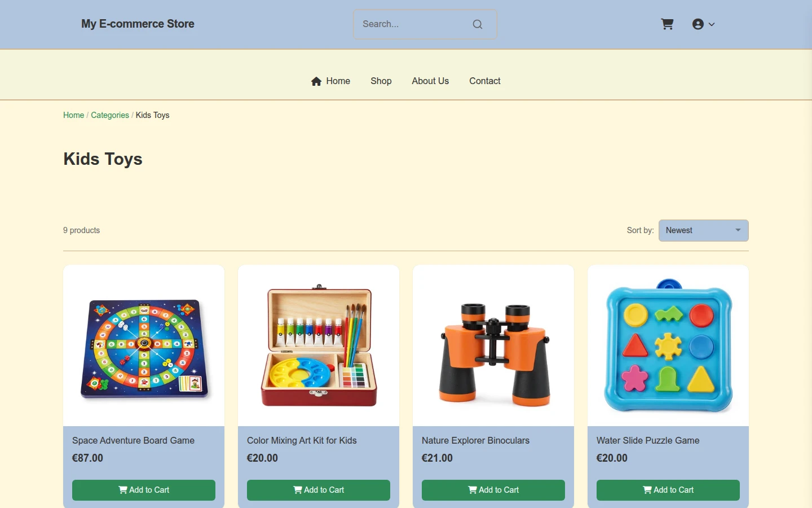
Task: Open the Color Mixing Art Kit image
Action: tap(319, 345)
